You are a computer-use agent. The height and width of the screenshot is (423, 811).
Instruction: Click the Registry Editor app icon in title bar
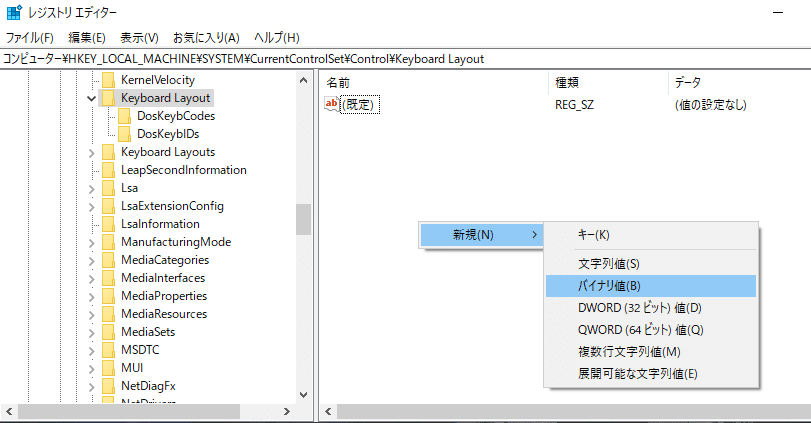tap(14, 12)
